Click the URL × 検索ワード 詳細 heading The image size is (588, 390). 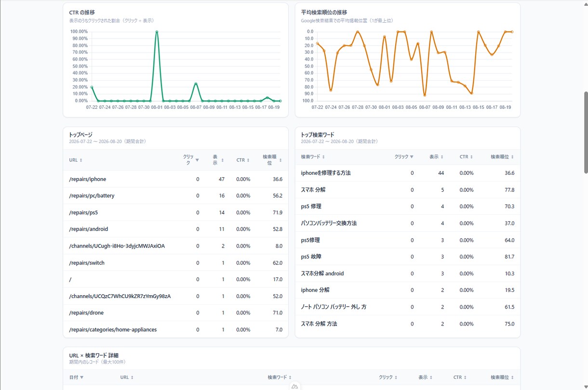94,355
